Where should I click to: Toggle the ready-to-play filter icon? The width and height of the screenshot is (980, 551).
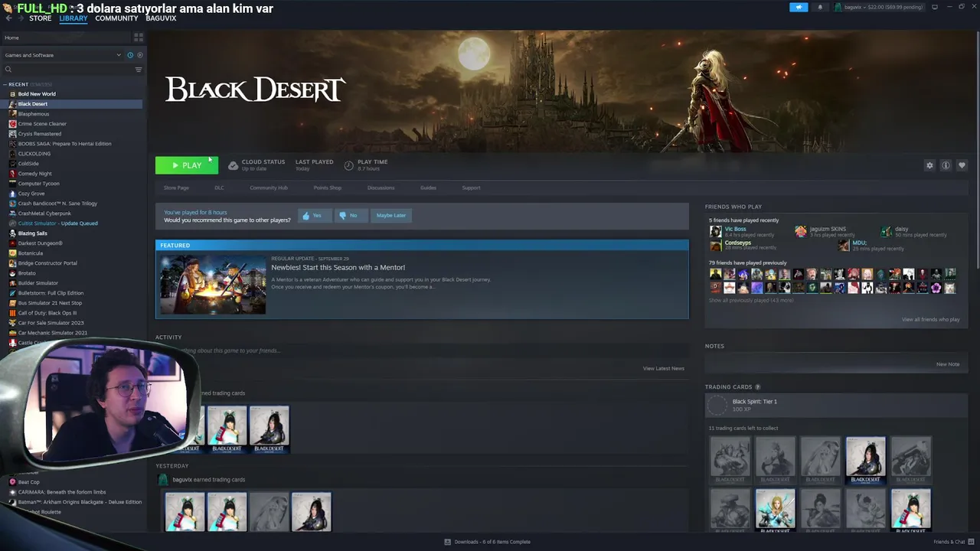pos(139,55)
